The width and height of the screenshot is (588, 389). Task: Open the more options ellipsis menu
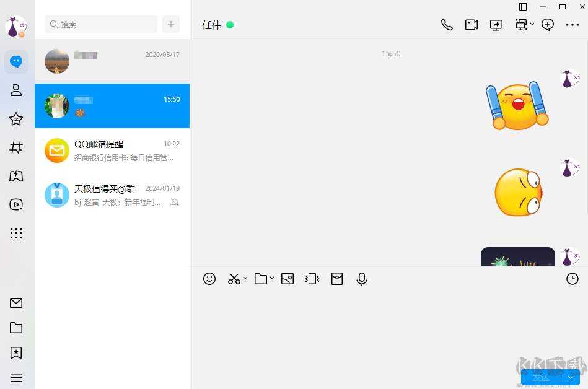573,25
